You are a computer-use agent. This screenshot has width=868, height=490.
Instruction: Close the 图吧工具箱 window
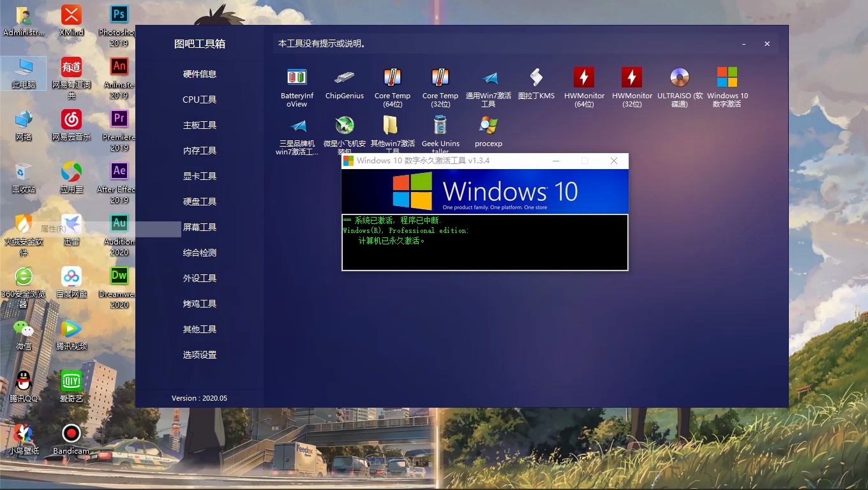click(767, 44)
